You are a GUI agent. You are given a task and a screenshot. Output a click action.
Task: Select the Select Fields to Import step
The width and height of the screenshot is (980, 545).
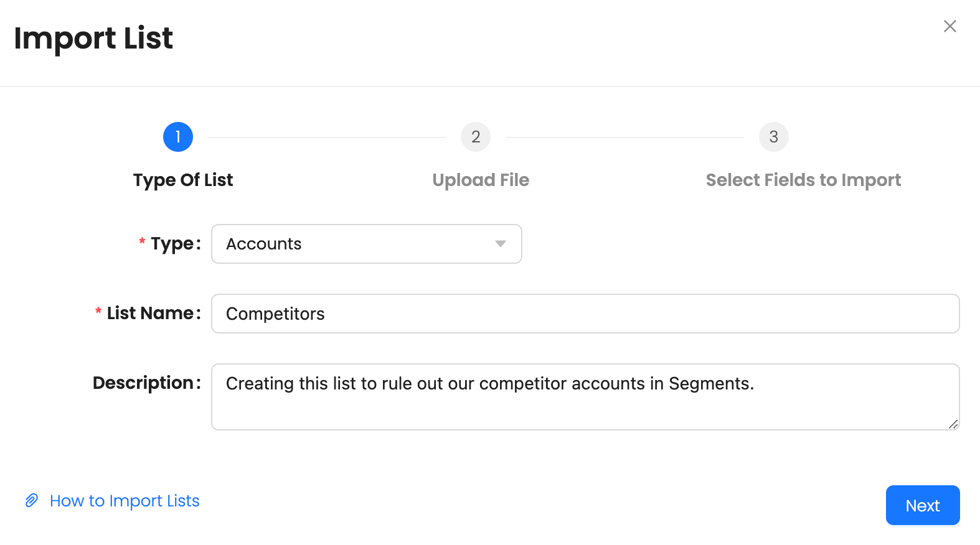pyautogui.click(x=803, y=180)
